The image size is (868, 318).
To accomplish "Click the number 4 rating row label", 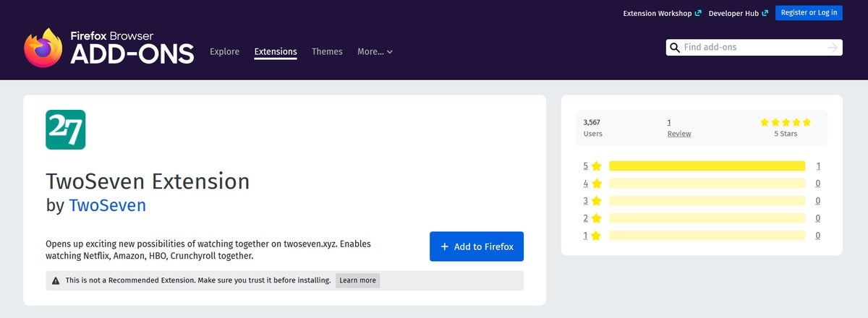I will click(586, 183).
